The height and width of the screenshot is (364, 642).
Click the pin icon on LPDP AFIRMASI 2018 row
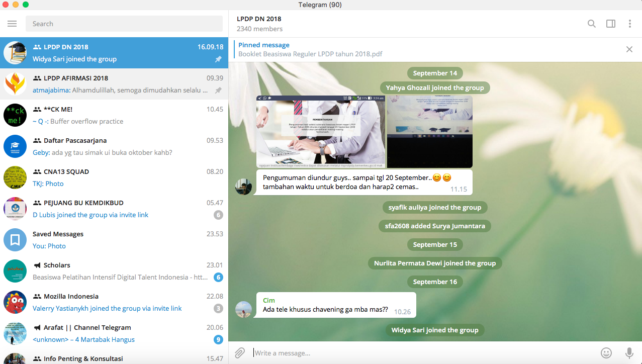pyautogui.click(x=218, y=90)
